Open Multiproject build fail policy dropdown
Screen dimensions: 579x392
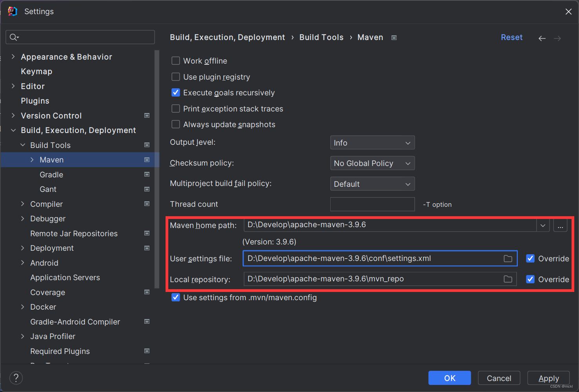(372, 184)
